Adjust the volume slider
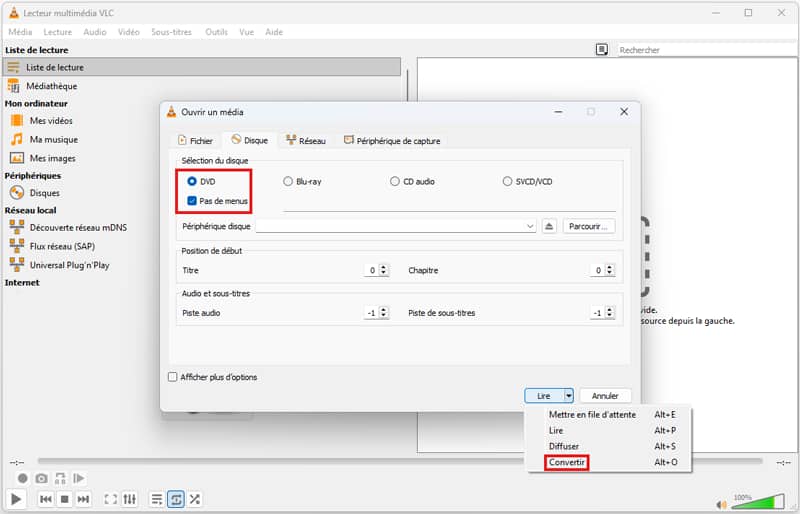 (x=758, y=500)
